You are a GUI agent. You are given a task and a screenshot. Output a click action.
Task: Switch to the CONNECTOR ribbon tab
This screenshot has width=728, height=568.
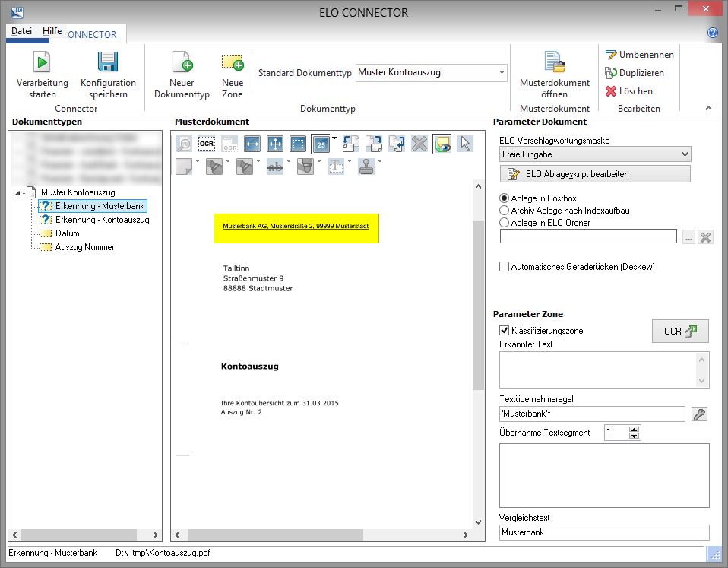[92, 34]
